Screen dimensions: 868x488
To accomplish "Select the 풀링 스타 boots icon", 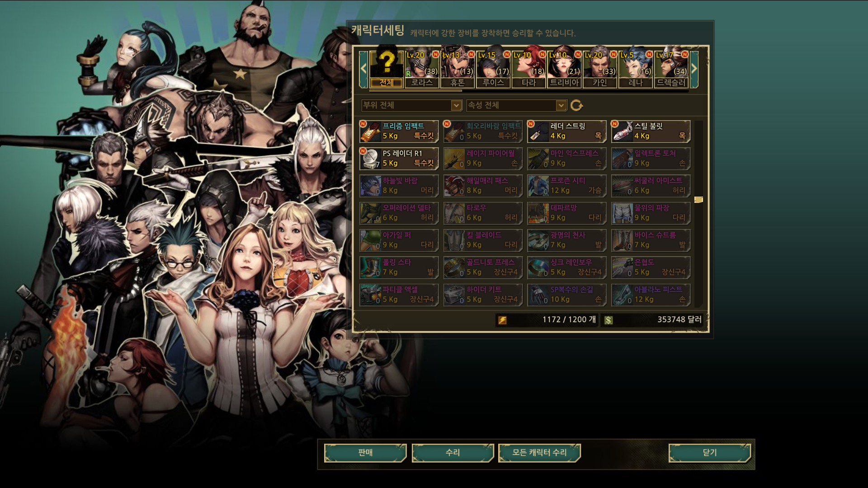I will click(x=371, y=267).
